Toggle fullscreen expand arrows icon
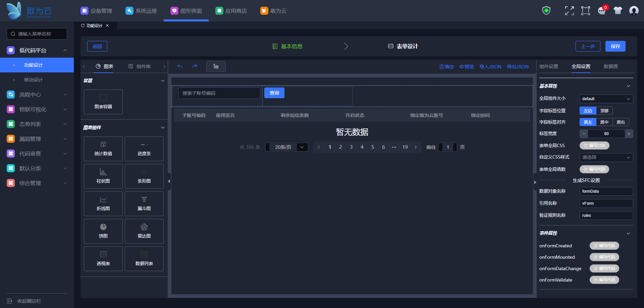This screenshot has height=308, width=644. point(569,11)
